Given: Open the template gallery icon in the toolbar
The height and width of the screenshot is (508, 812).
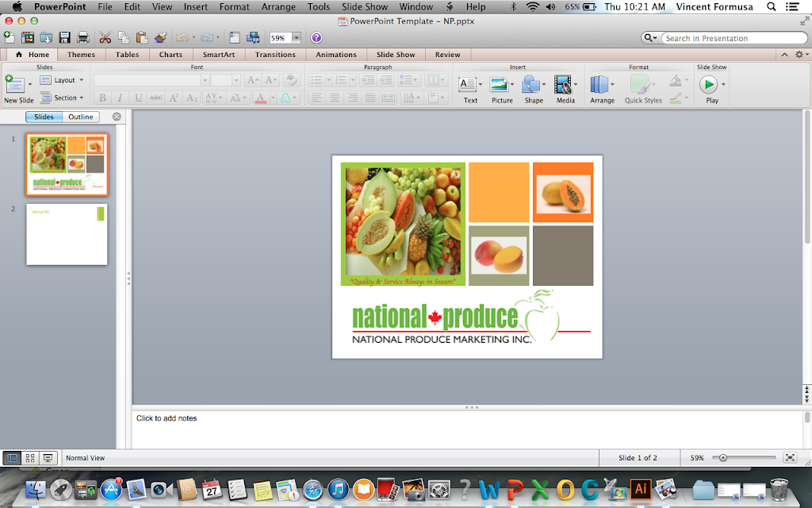Looking at the screenshot, I should (28, 37).
